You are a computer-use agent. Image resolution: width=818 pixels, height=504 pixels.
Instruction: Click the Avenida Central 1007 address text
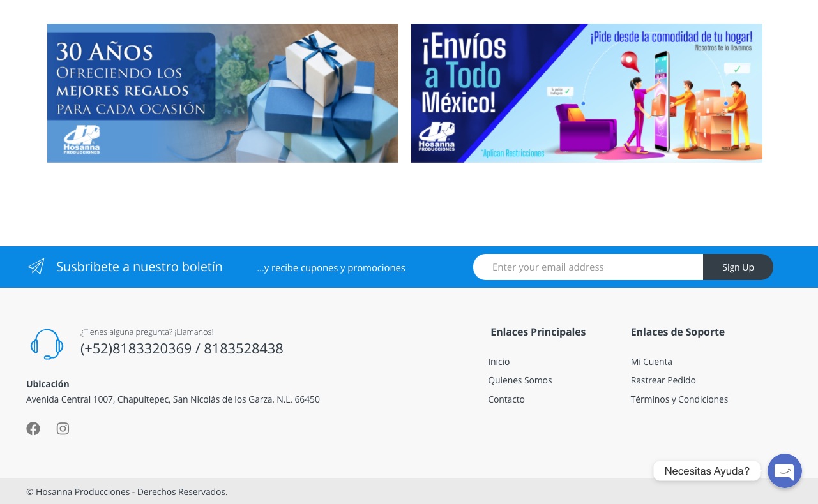[172, 399]
